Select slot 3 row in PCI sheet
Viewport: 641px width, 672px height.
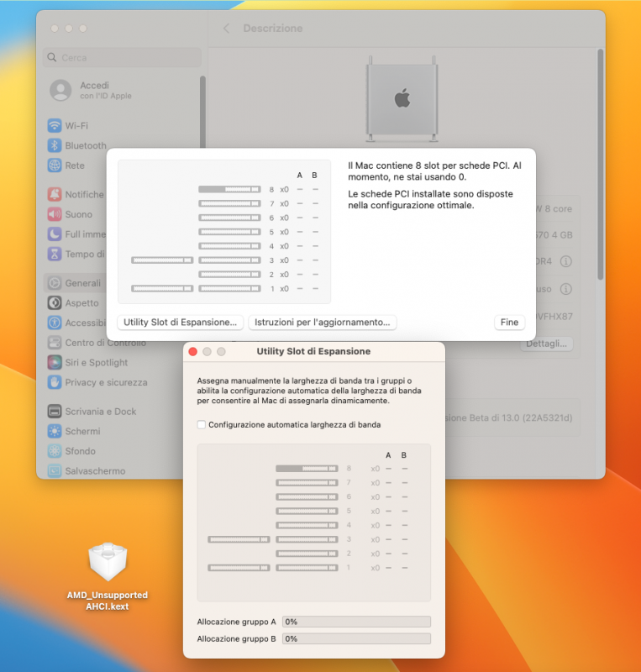point(225,260)
